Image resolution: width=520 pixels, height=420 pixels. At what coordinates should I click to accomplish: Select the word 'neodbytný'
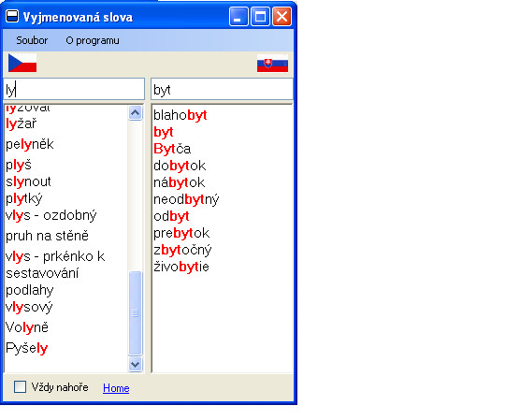[186, 199]
